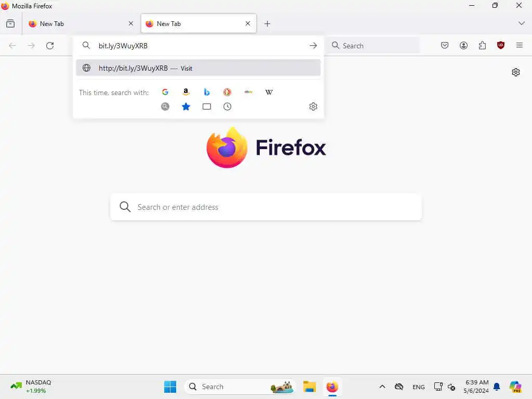Search this time with eBay
This screenshot has height=399, width=532.
(248, 92)
